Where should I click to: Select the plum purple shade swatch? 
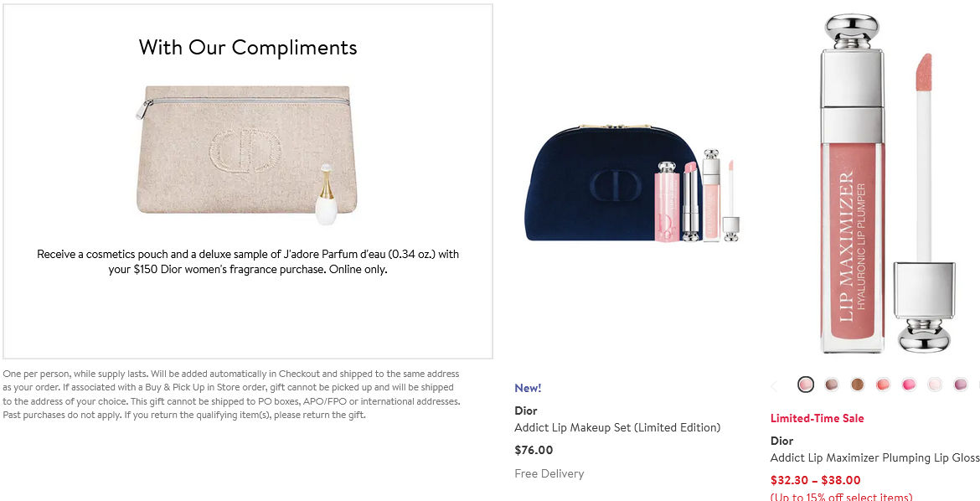961,385
